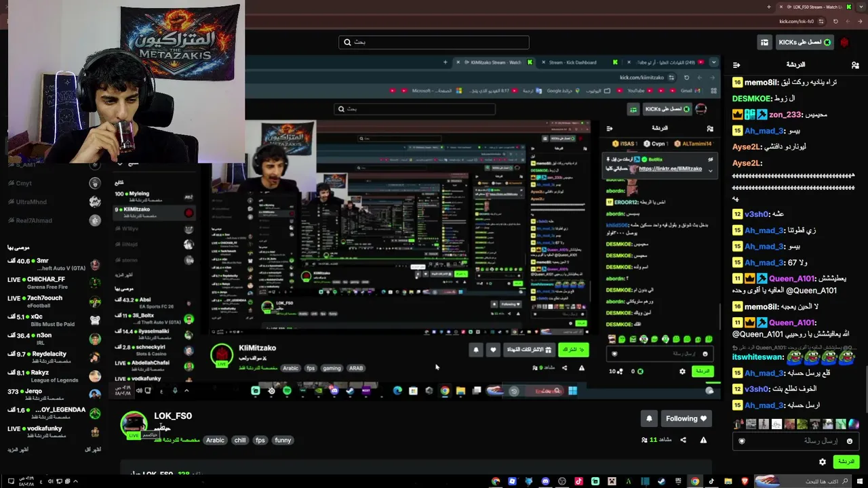Collapse the chat panel with the arrow icon
Image resolution: width=868 pixels, height=488 pixels.
[x=736, y=65]
